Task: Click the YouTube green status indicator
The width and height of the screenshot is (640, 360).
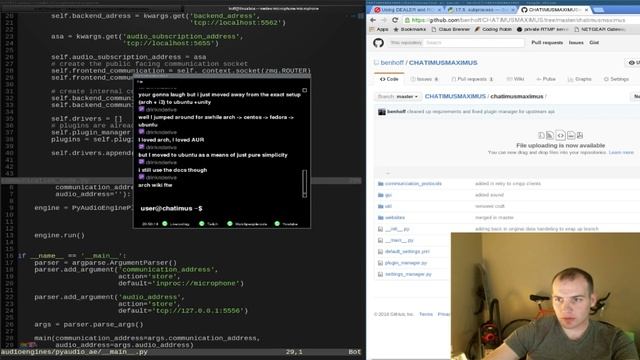Action: point(277,224)
